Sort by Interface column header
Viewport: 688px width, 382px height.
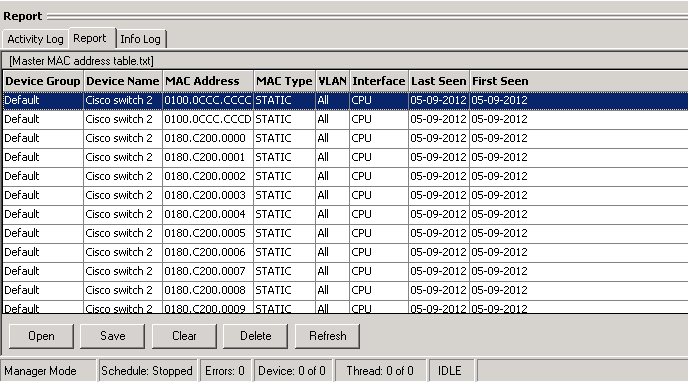tap(379, 81)
